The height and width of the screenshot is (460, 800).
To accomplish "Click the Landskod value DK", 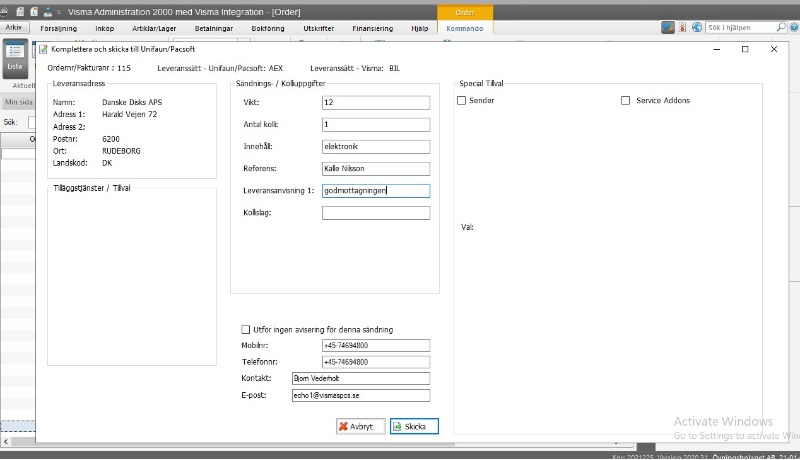I will pos(107,163).
